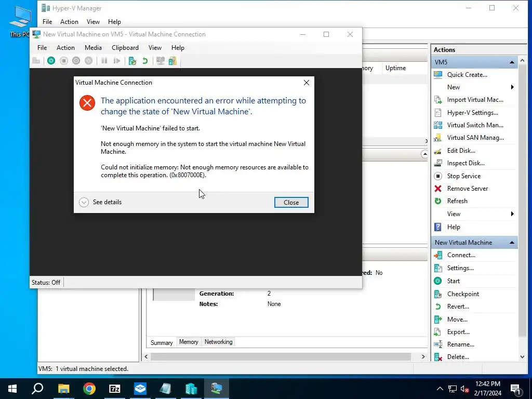Collapse New Virtual Machine actions section
The height and width of the screenshot is (399, 532).
(x=512, y=243)
